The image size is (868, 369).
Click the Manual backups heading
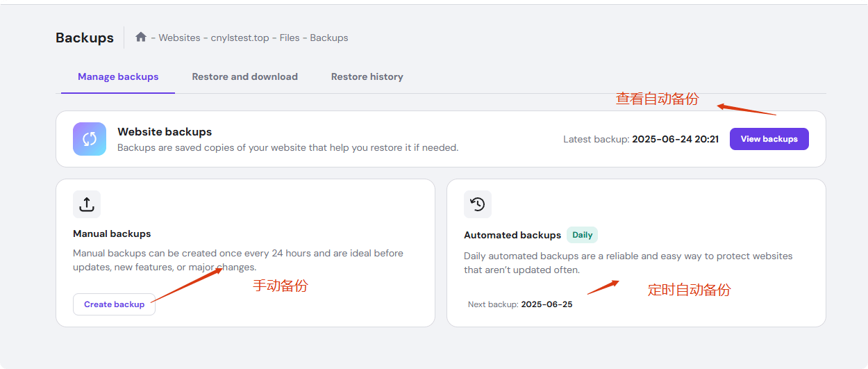[x=112, y=233]
